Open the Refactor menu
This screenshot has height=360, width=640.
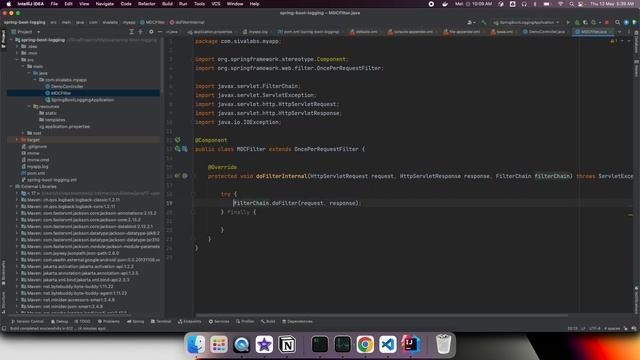click(x=147, y=4)
